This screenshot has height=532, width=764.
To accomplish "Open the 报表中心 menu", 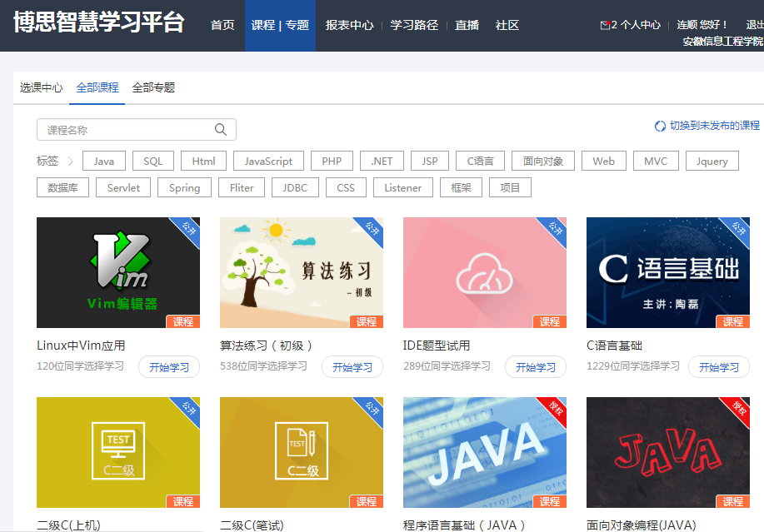I will coord(349,25).
